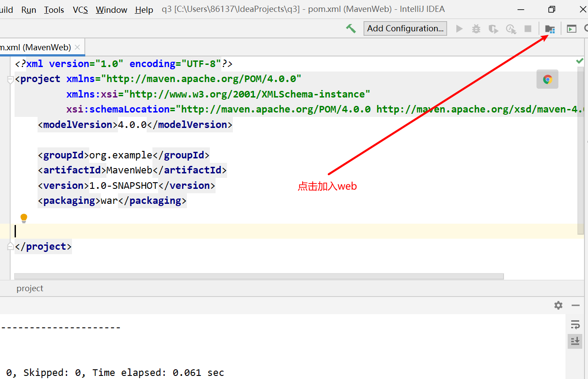Restore down the IntelliJ IDEA window
Screen dimensions: 588x379
[x=551, y=9]
